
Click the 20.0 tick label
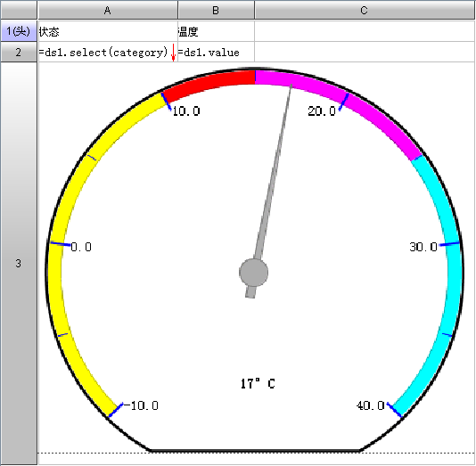click(322, 111)
